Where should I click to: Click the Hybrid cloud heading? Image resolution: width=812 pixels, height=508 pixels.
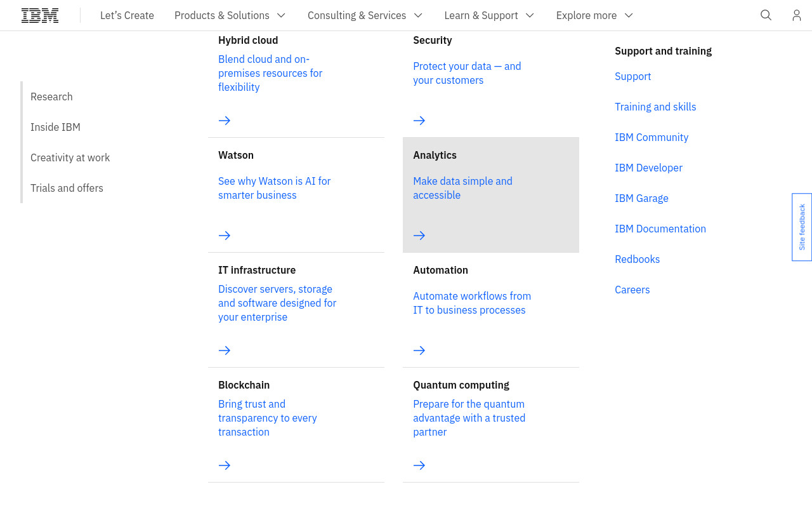pyautogui.click(x=248, y=40)
